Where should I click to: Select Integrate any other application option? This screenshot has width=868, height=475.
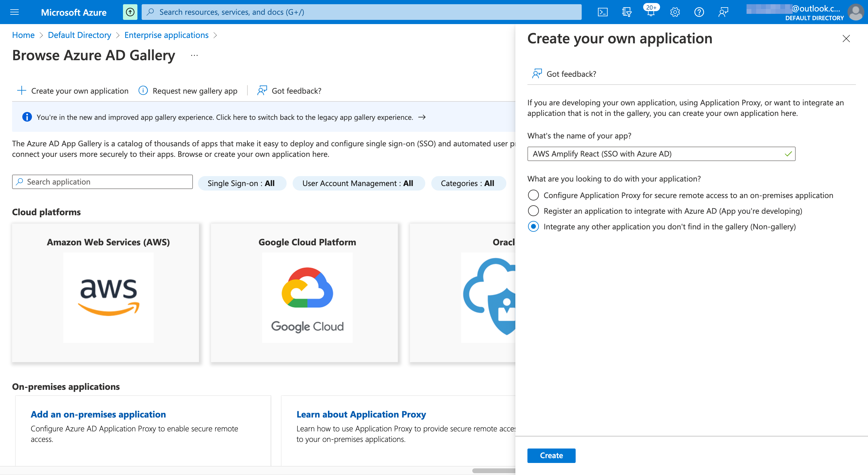coord(533,227)
